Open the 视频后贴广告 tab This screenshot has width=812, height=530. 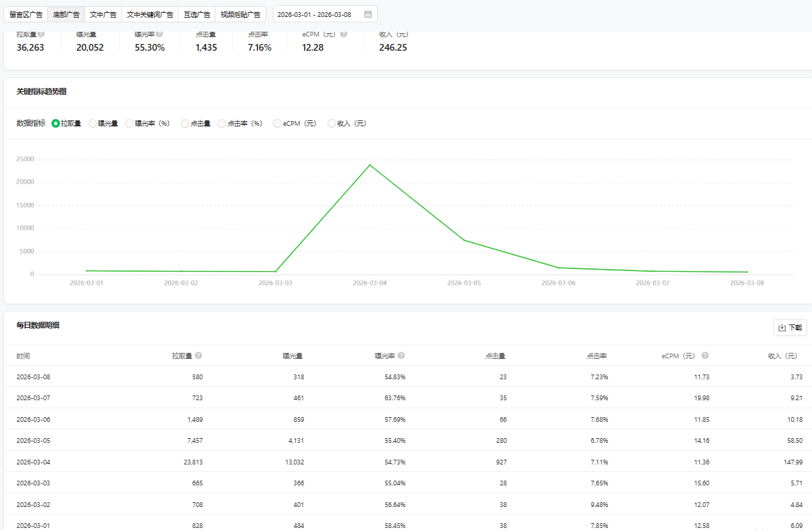240,14
